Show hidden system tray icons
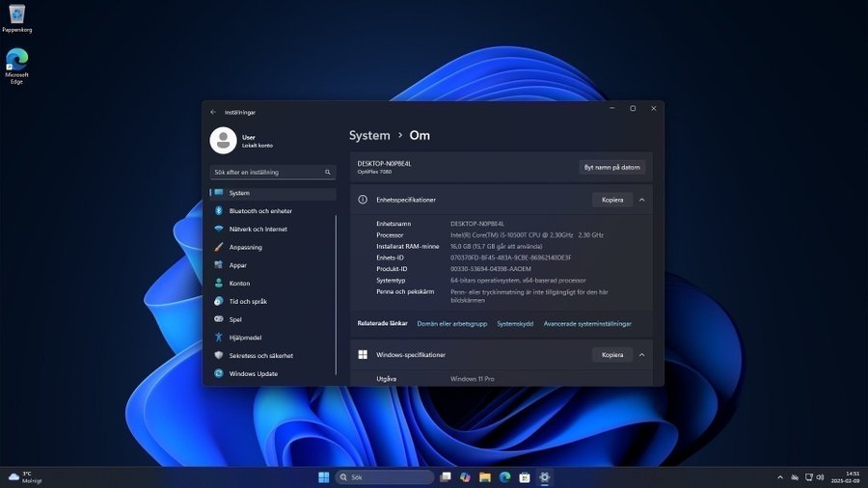This screenshot has width=868, height=488. click(x=780, y=477)
